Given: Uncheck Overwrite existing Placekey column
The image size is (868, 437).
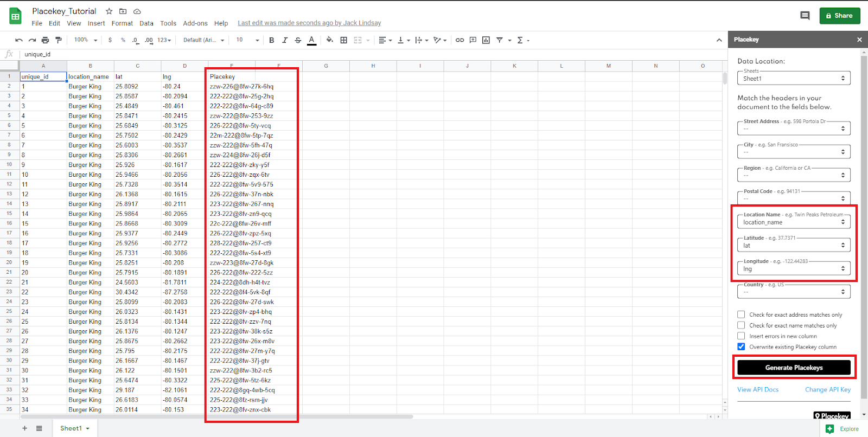Looking at the screenshot, I should pyautogui.click(x=741, y=347).
